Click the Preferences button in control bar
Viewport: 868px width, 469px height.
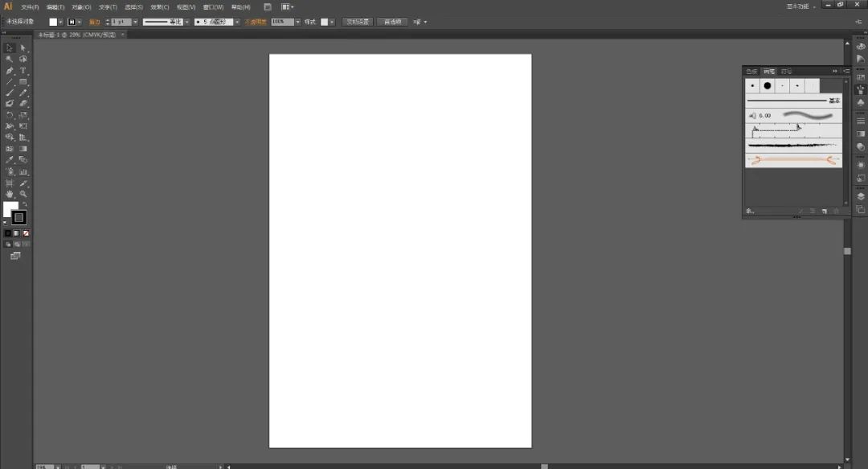click(392, 22)
